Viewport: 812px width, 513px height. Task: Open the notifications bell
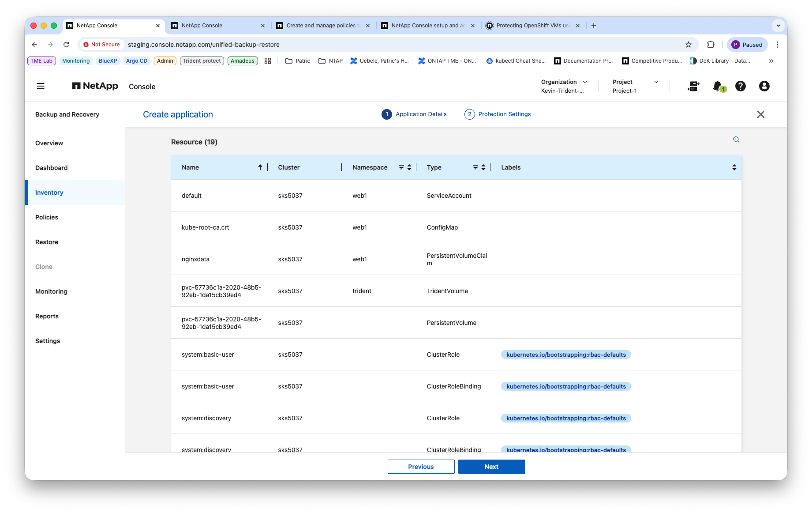[x=718, y=86]
